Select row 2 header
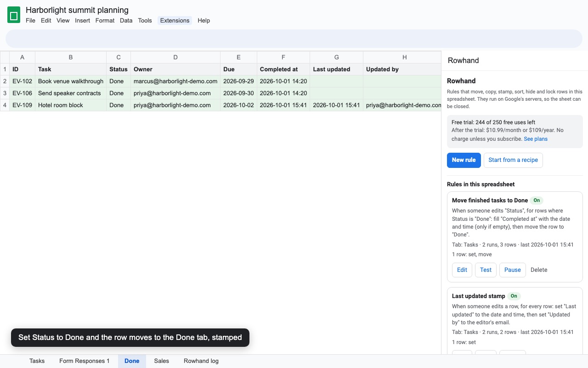Screen dimensions: 588x368 (x=5, y=81)
